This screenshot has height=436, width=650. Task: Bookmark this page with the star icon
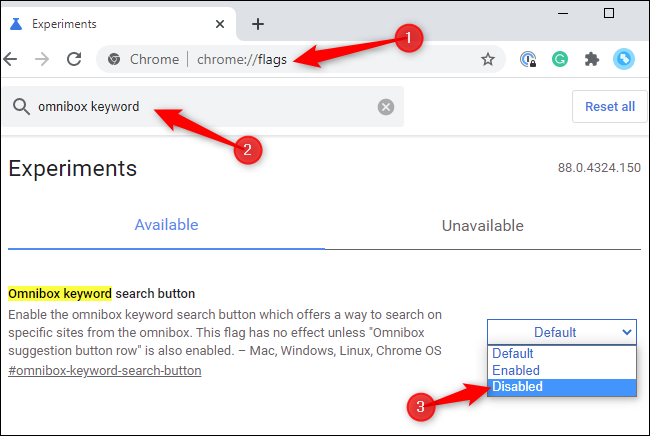click(x=488, y=59)
